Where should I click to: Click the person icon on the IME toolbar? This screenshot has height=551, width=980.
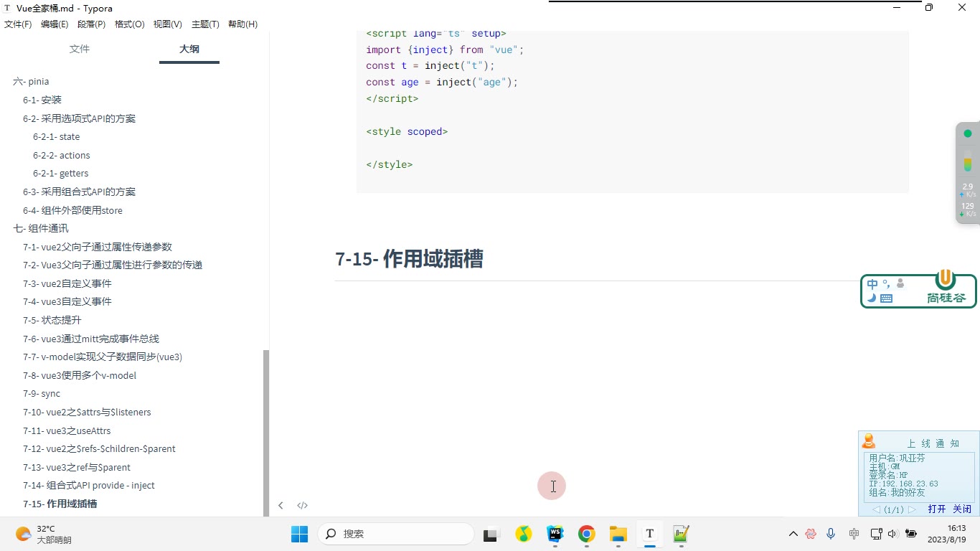[900, 284]
